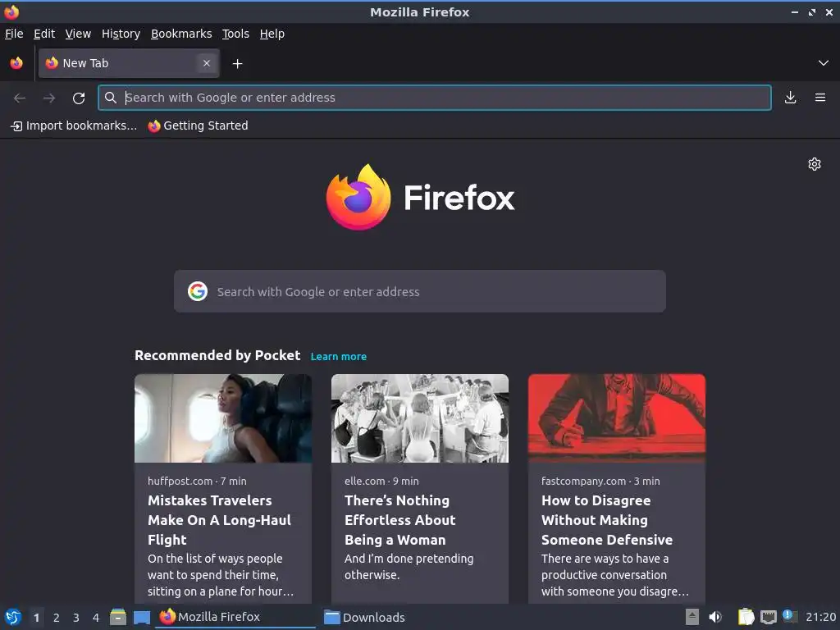
Task: Open Mistakes Travelers Make article headline
Action: (219, 520)
